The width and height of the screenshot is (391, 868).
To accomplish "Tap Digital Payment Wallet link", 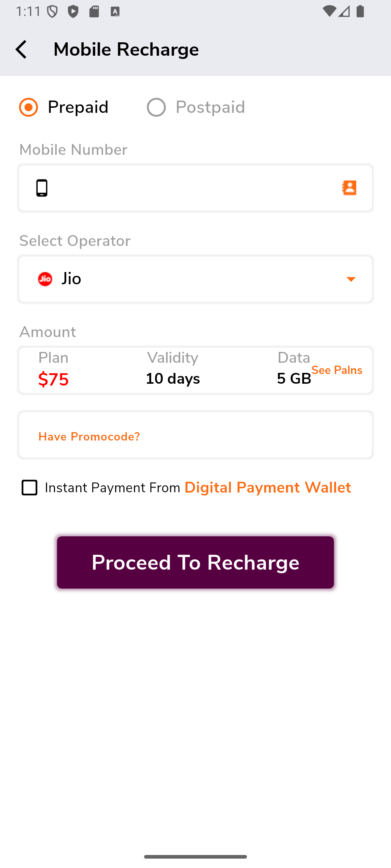I will point(268,488).
